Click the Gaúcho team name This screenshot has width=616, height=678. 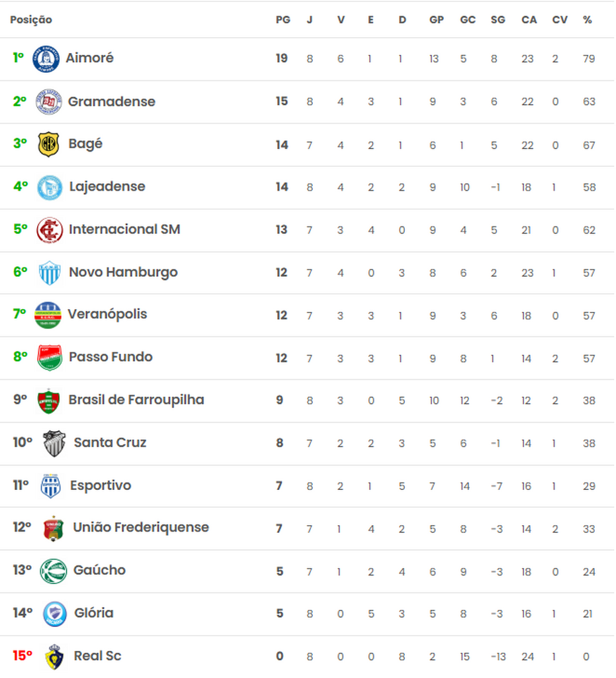[99, 570]
